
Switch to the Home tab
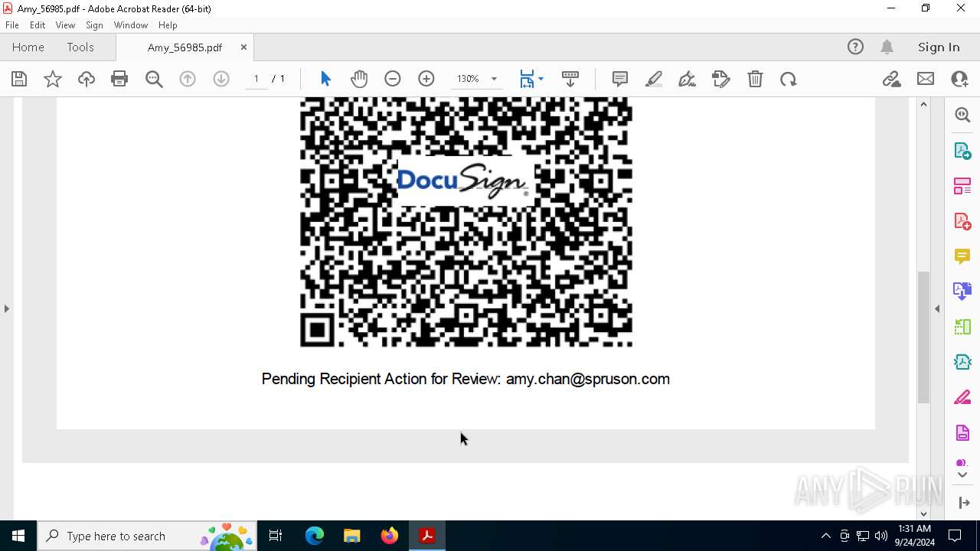click(28, 47)
